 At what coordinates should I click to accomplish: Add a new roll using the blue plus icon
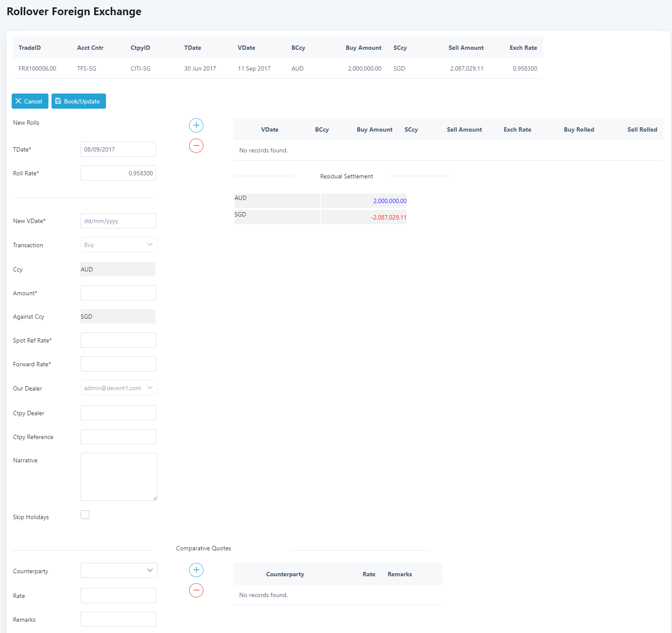tap(196, 125)
